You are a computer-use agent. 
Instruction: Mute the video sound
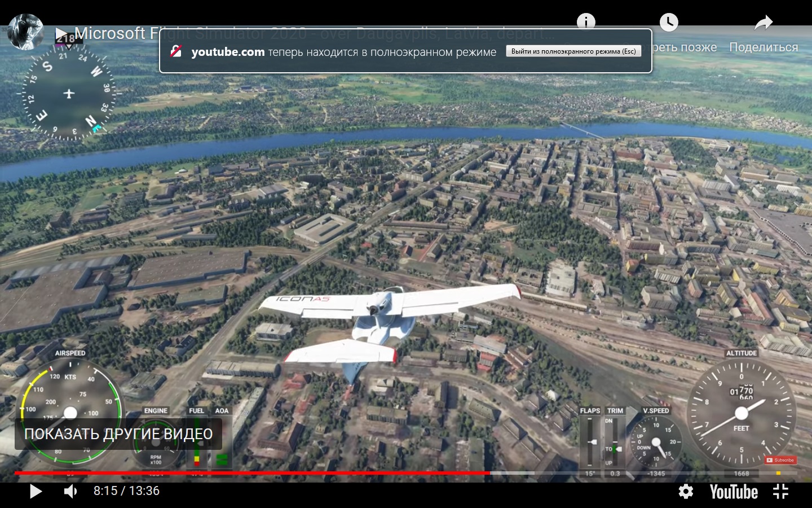70,491
